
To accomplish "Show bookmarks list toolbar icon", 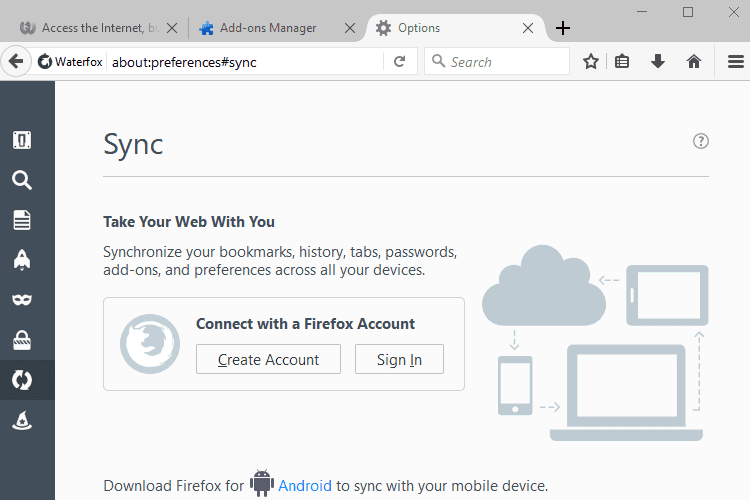I will (622, 62).
